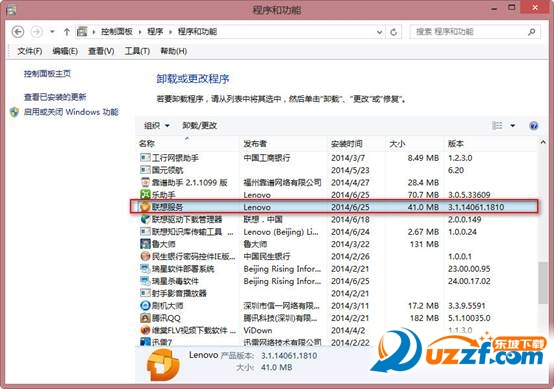The image size is (554, 389).
Task: Select 瑞星软件部署系统 icon
Action: 145,269
